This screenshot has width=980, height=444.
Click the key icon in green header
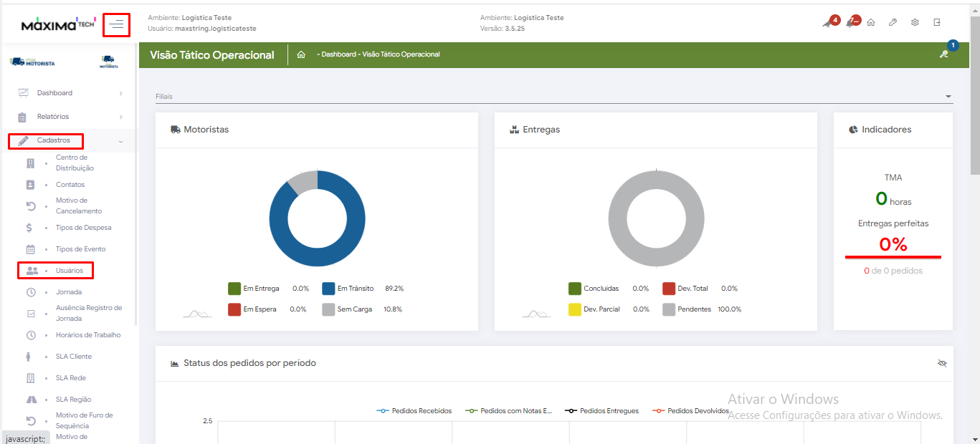coord(944,54)
